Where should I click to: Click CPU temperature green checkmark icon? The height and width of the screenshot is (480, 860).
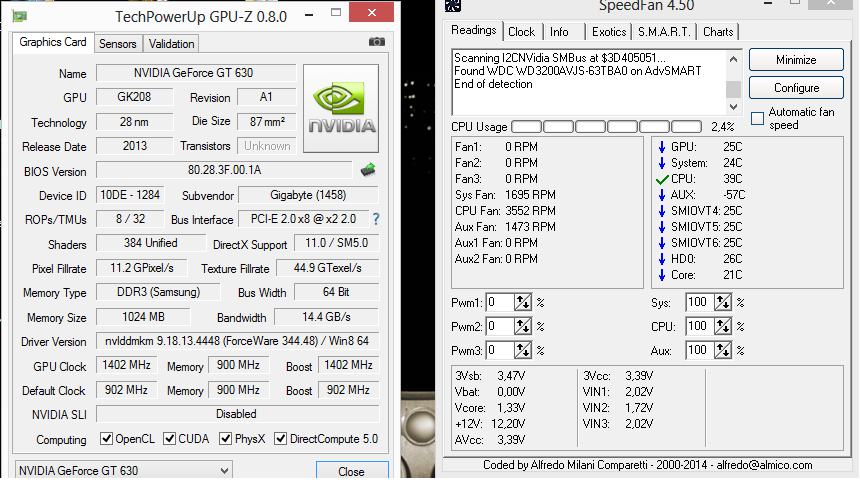click(662, 179)
